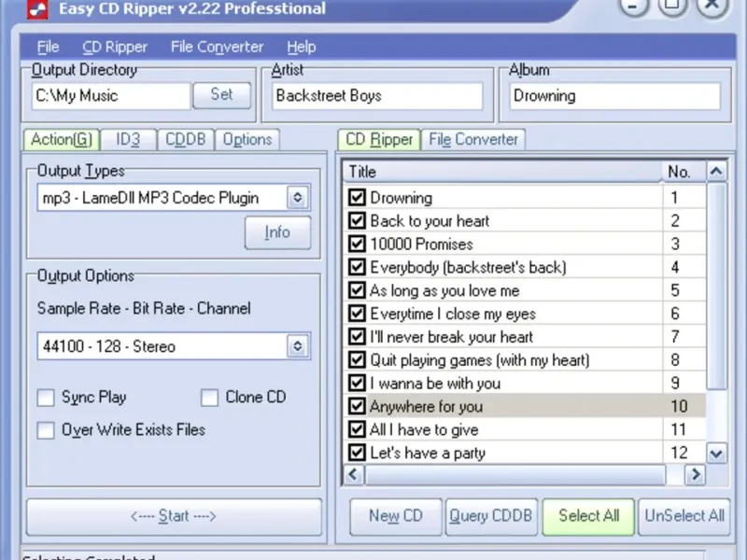The image size is (747, 560).
Task: Click the Query CDDB button
Action: coord(491,516)
